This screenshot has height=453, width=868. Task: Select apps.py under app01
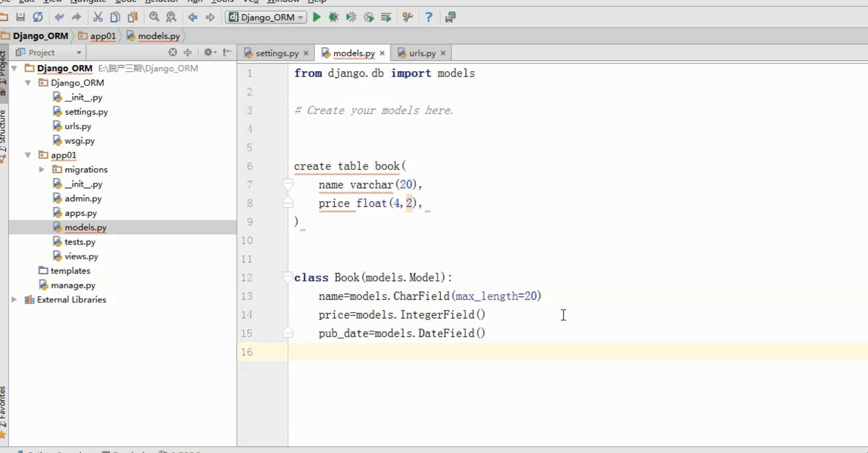(81, 213)
